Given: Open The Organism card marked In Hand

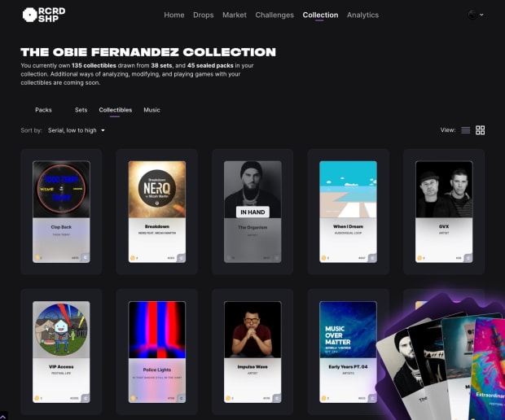Looking at the screenshot, I should pos(253,212).
